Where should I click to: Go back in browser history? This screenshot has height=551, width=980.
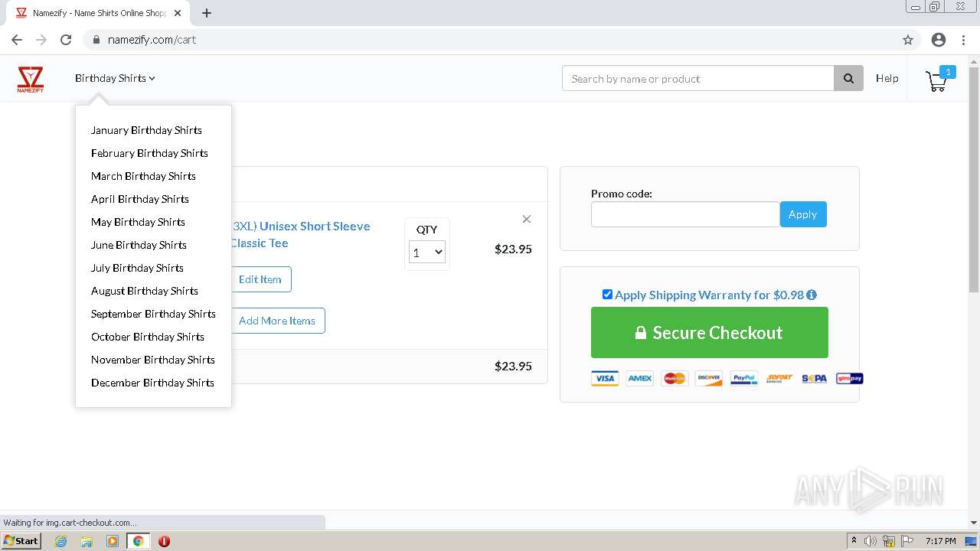[x=17, y=40]
